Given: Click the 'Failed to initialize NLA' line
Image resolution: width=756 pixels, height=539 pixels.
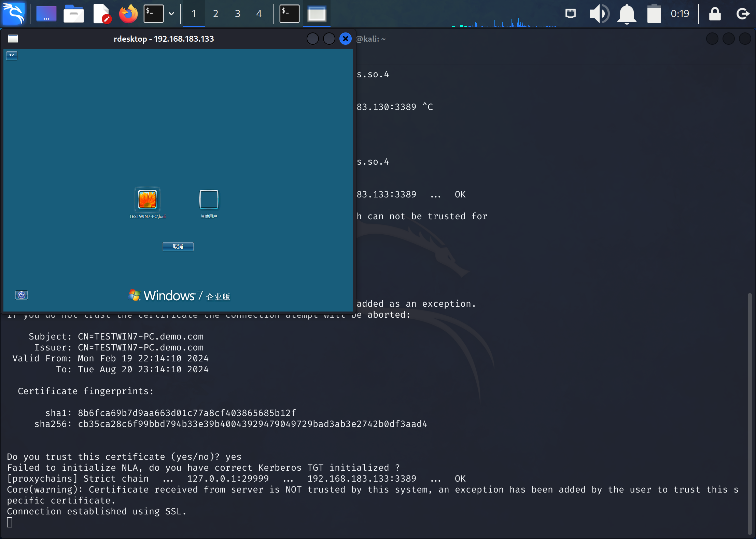Looking at the screenshot, I should (204, 468).
